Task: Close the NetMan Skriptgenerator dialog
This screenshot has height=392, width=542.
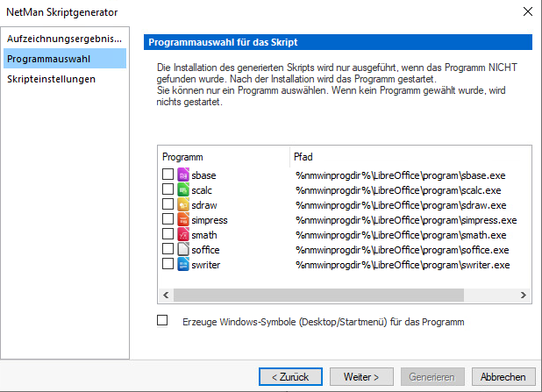Action: point(527,11)
